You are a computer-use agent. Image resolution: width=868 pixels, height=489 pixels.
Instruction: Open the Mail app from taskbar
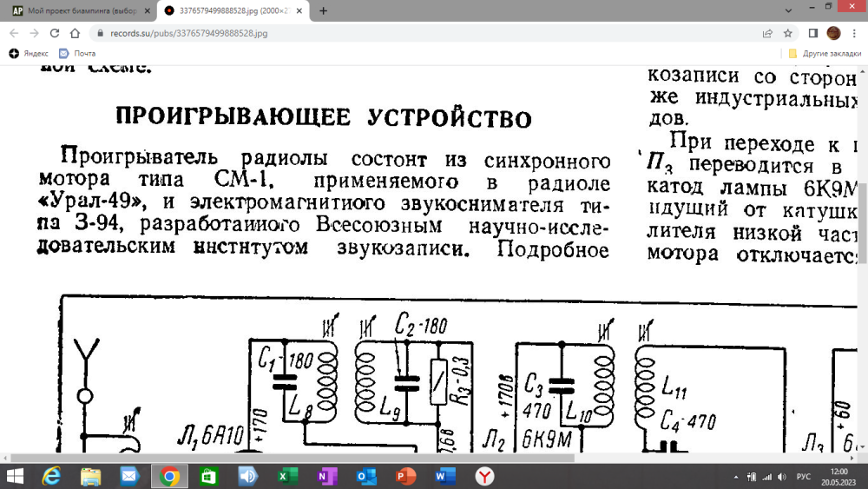pyautogui.click(x=129, y=476)
